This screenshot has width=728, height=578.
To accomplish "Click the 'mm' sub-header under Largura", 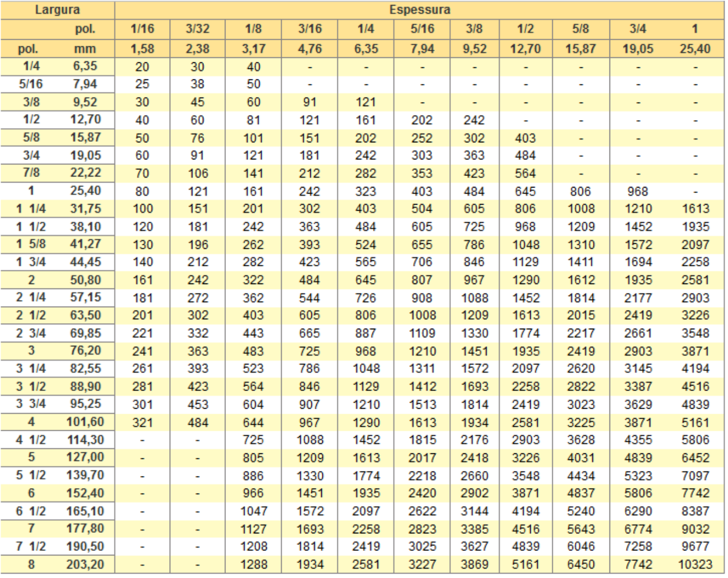I will click(x=85, y=49).
